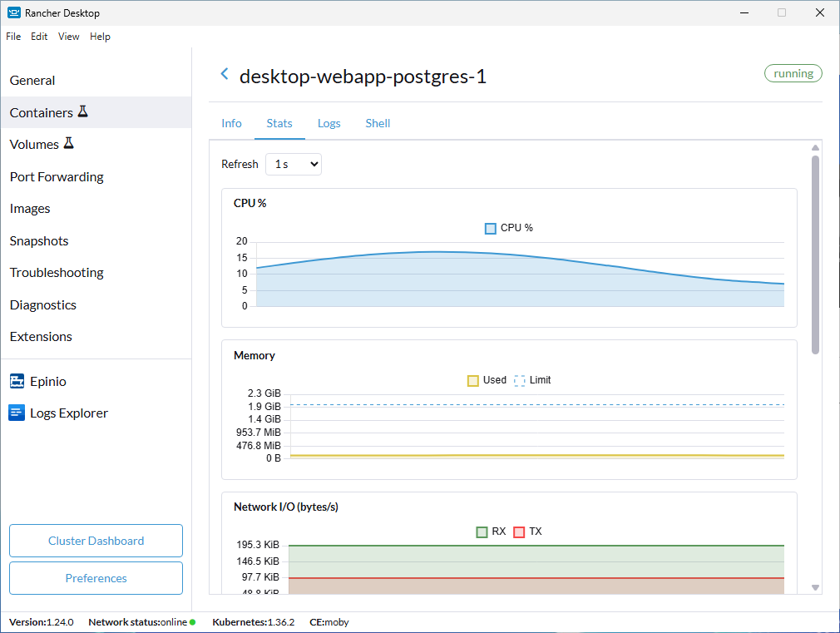The image size is (840, 633).
Task: Toggle the TX network legend series
Action: 519,532
